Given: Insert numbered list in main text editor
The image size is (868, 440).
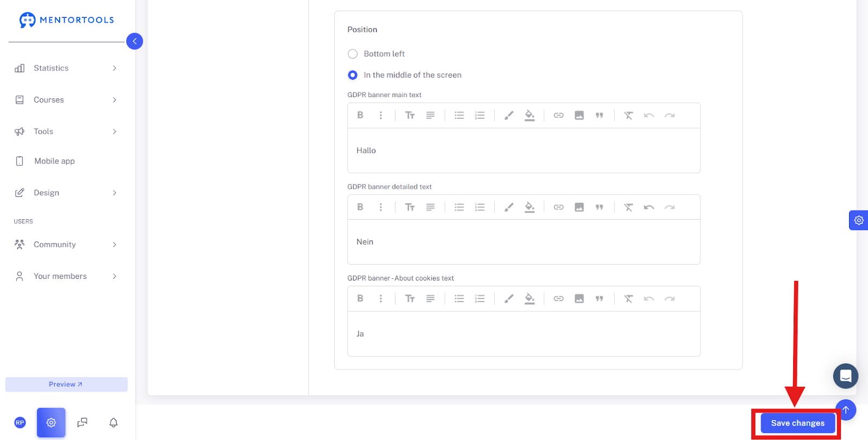Looking at the screenshot, I should pos(480,115).
